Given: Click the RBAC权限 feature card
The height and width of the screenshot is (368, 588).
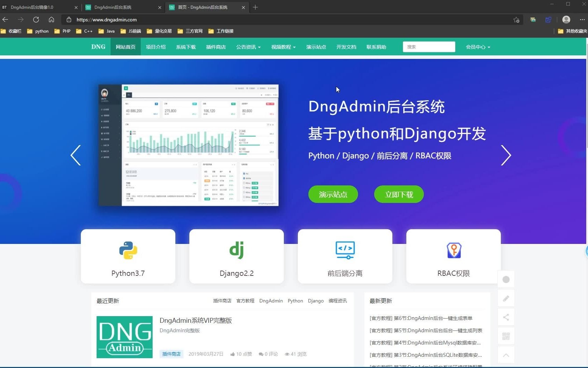Looking at the screenshot, I should (x=454, y=257).
